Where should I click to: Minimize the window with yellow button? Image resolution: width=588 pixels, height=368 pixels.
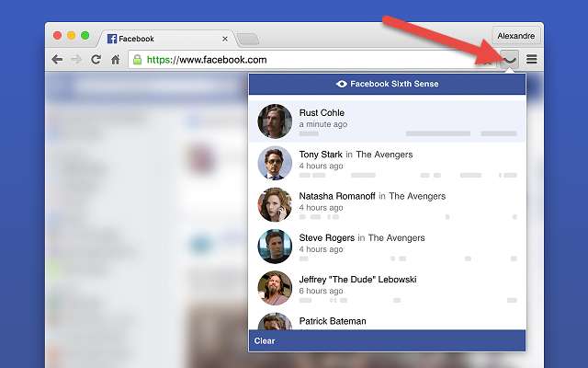(72, 36)
